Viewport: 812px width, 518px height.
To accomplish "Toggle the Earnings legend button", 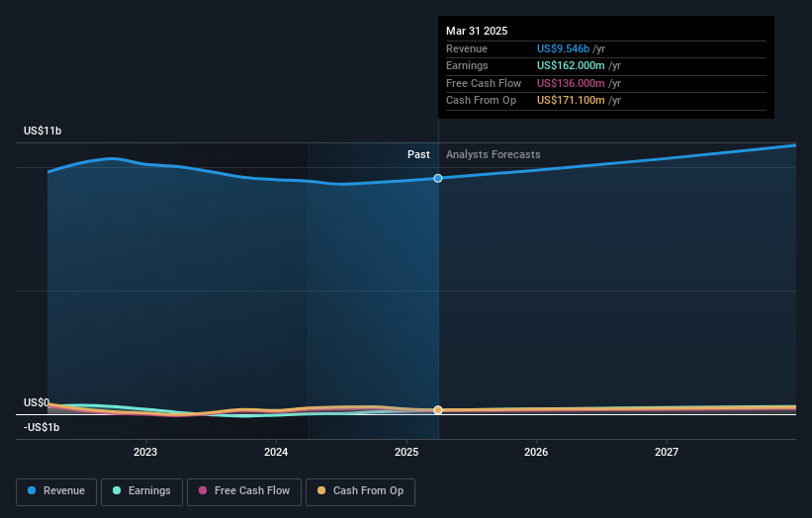I will (141, 491).
